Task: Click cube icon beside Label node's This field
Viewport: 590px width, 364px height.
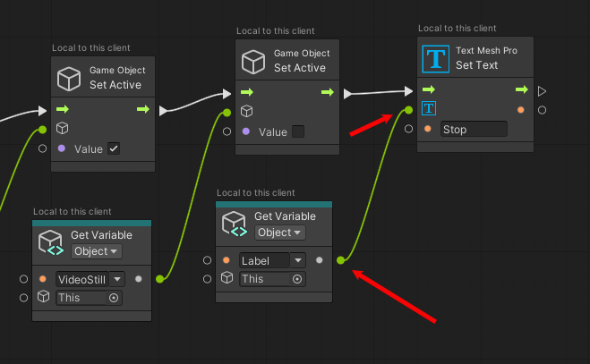Action: (x=227, y=278)
